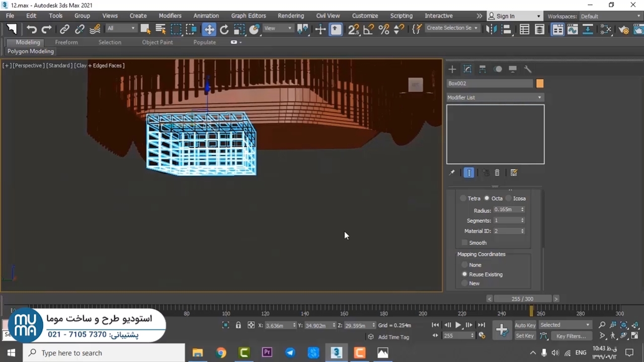Open the Create Selection Set dropdown

(452, 28)
